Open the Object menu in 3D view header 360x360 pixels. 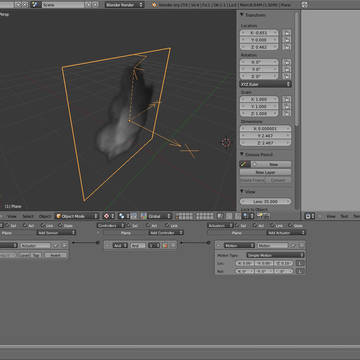click(x=45, y=216)
